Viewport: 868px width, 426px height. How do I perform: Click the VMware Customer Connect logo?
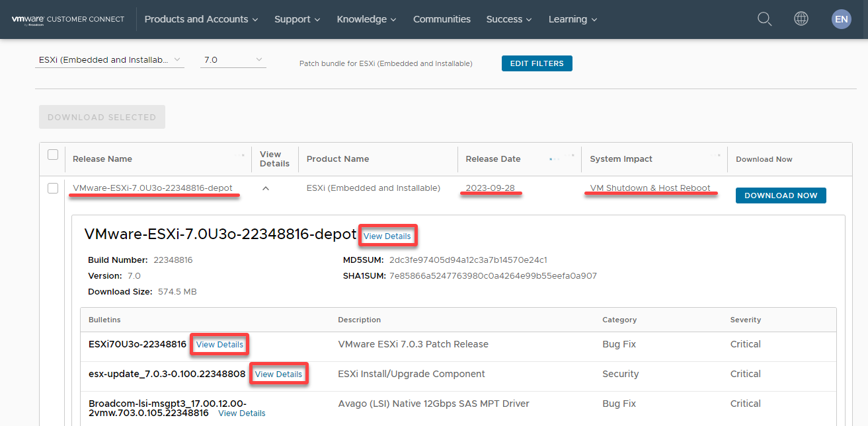[68, 20]
